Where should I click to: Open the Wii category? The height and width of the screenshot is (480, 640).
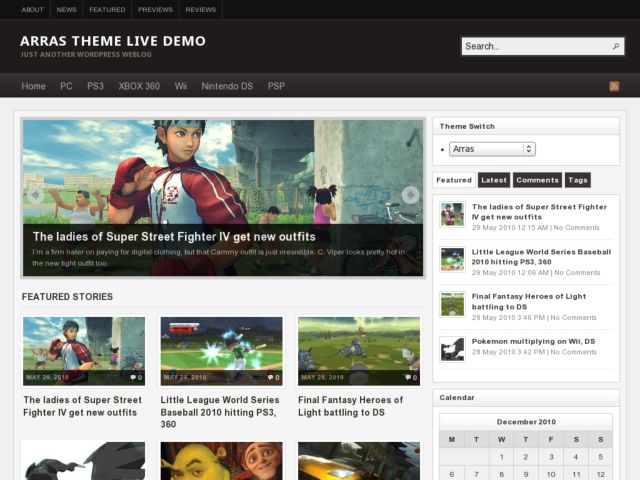[x=181, y=86]
